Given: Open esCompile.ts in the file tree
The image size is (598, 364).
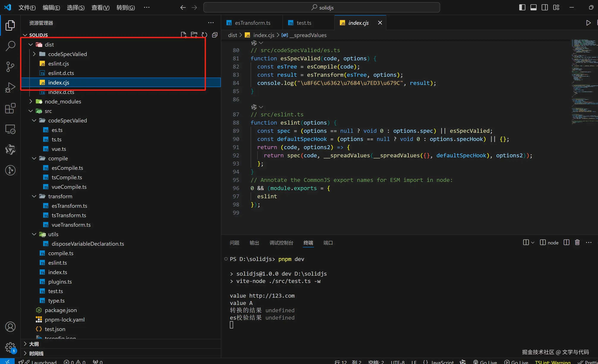Looking at the screenshot, I should point(67,168).
